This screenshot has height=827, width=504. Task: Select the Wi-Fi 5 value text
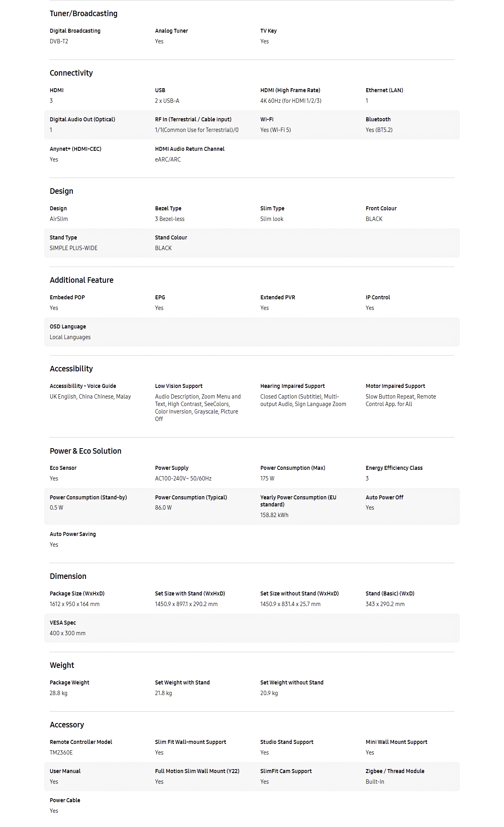point(276,130)
